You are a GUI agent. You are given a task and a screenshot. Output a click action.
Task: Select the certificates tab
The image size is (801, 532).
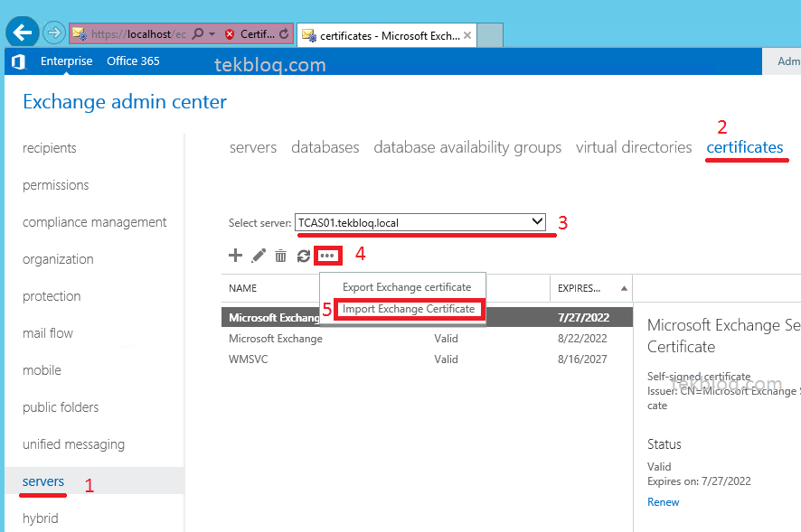(745, 147)
